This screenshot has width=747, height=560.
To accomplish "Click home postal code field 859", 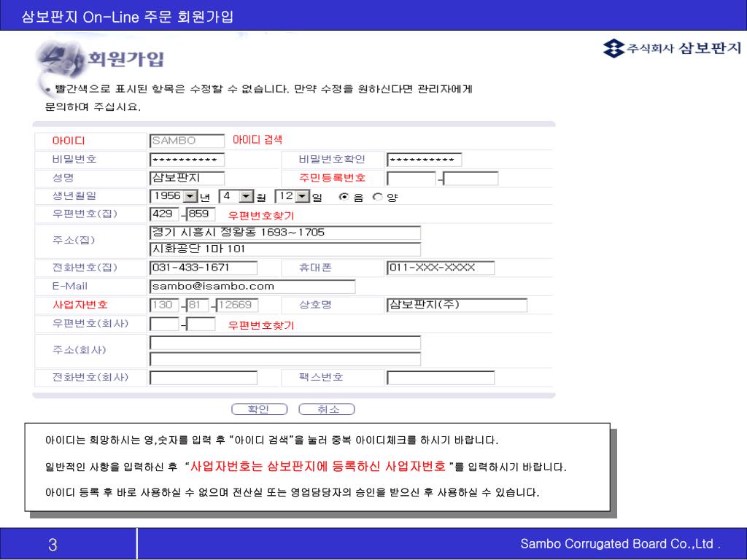I will pyautogui.click(x=201, y=214).
